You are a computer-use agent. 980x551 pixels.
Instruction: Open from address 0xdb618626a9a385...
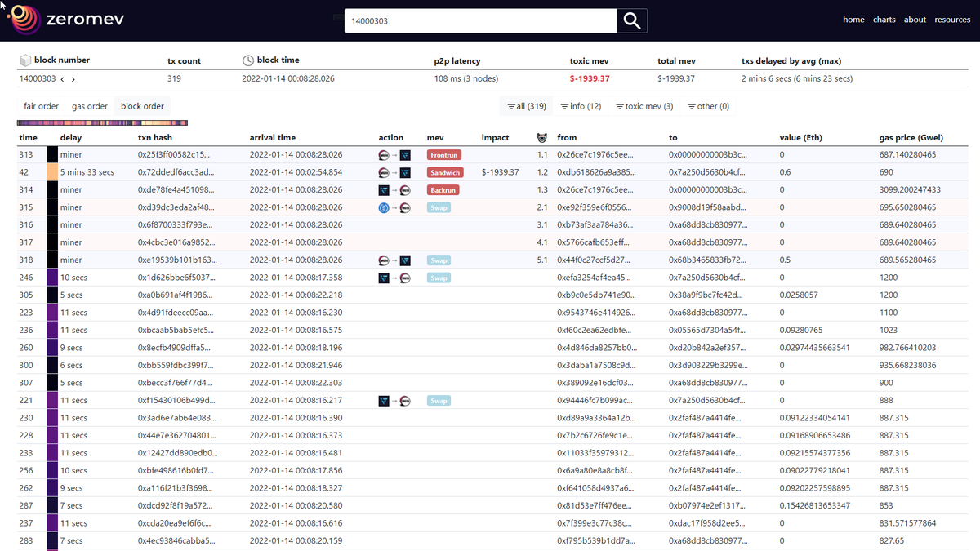pos(595,172)
